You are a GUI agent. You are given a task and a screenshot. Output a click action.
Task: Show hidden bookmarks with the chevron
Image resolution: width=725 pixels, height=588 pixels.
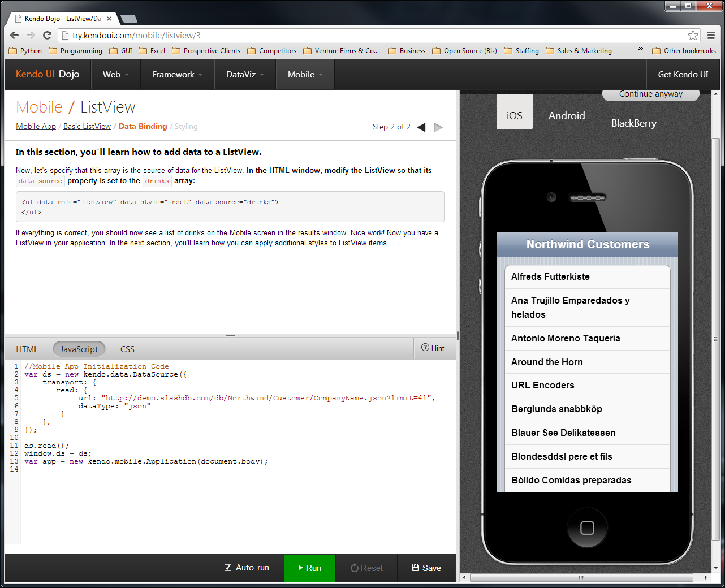(x=641, y=49)
